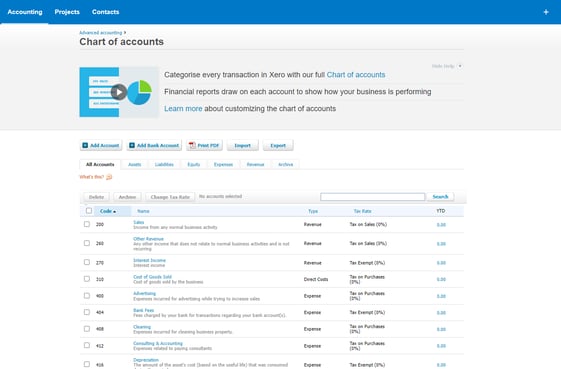The image size is (561, 369).
Task: Open the Cleaning account link
Action: click(142, 326)
